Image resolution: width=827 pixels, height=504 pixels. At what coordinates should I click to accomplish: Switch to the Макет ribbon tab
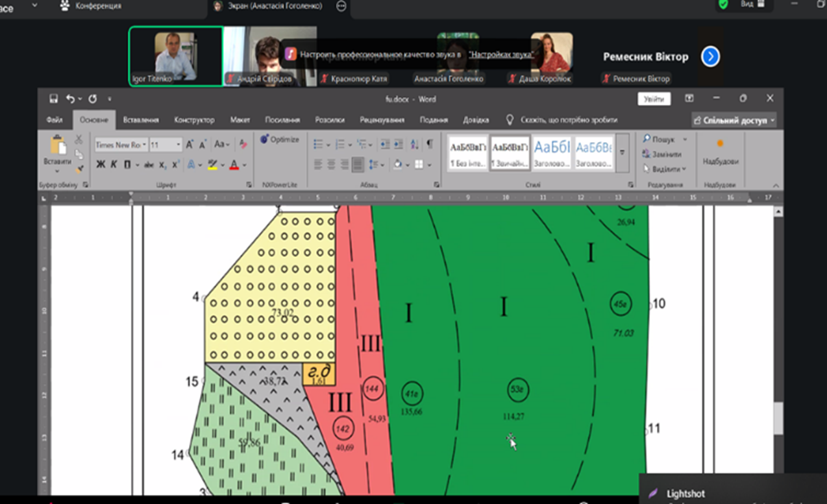[x=240, y=120]
